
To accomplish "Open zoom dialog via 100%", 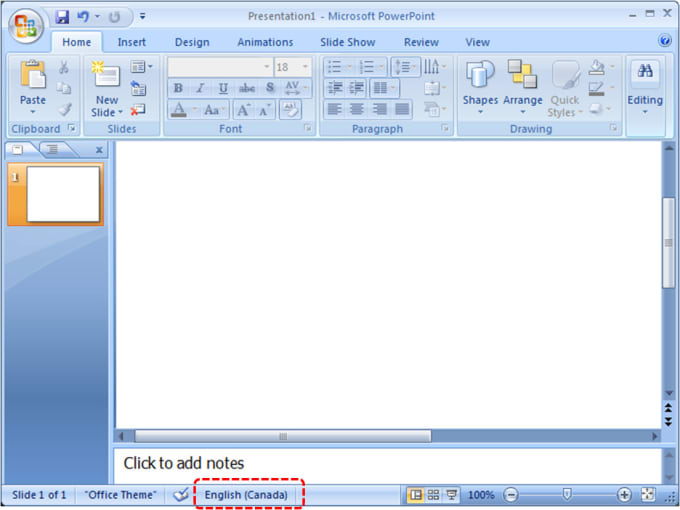I will click(x=481, y=495).
